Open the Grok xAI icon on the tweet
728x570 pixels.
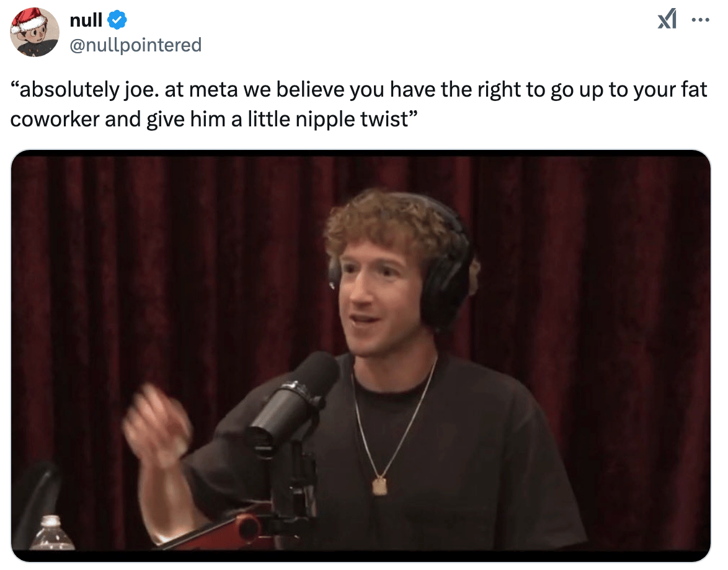coord(667,19)
